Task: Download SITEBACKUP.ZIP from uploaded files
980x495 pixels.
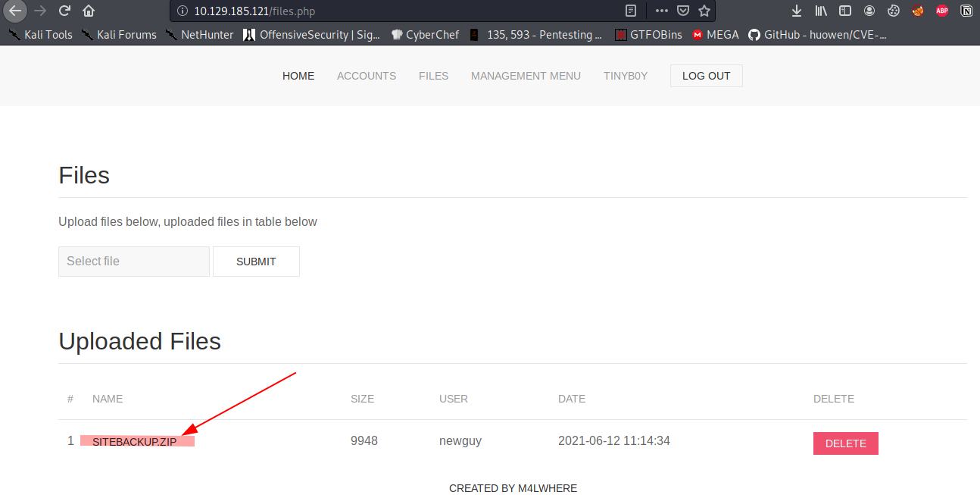Action: click(134, 441)
